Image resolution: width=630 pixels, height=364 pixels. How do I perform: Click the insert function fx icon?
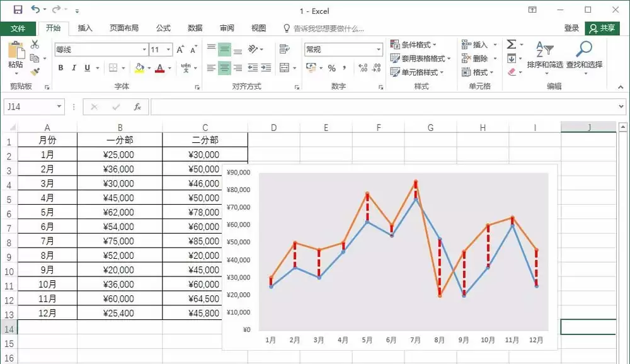point(137,107)
